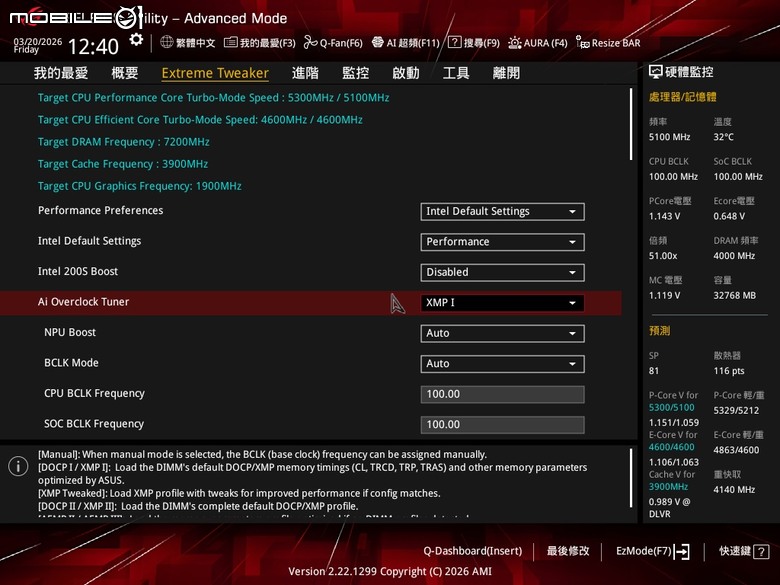Switch to 概要 tab

(x=124, y=73)
